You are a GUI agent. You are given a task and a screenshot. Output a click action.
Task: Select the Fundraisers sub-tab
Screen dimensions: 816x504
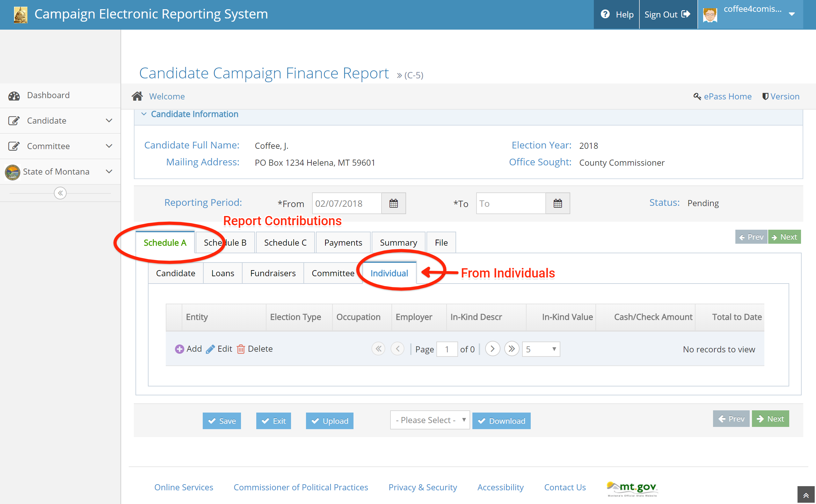pos(273,273)
